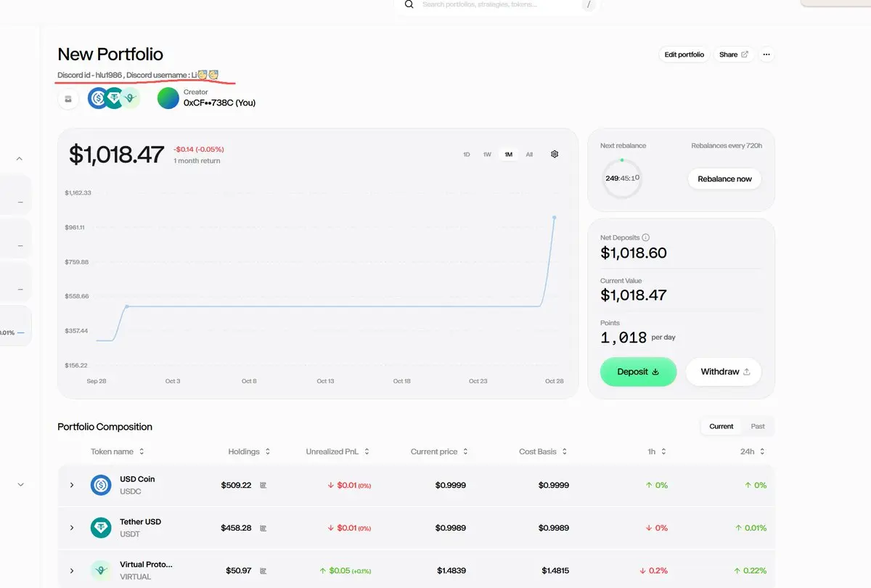Click the $1,018.47 portfolio value
The width and height of the screenshot is (871, 588).
(x=117, y=154)
